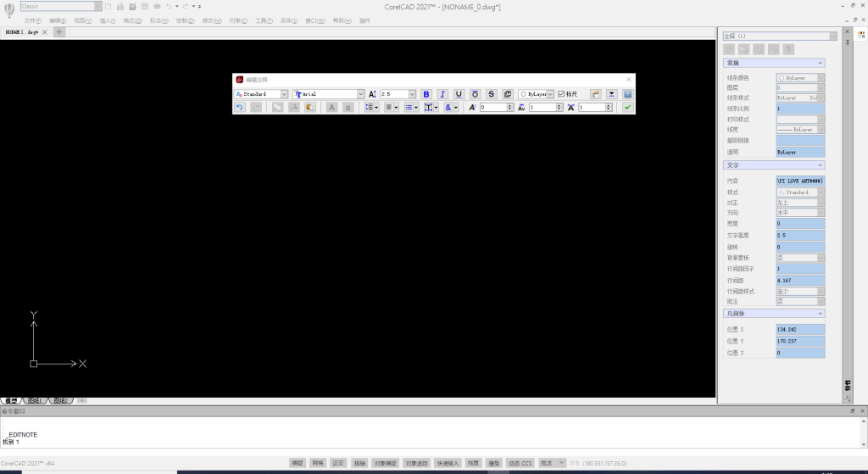Image resolution: width=868 pixels, height=474 pixels.
Task: Collapse the 文字 section in properties
Action: [x=820, y=165]
